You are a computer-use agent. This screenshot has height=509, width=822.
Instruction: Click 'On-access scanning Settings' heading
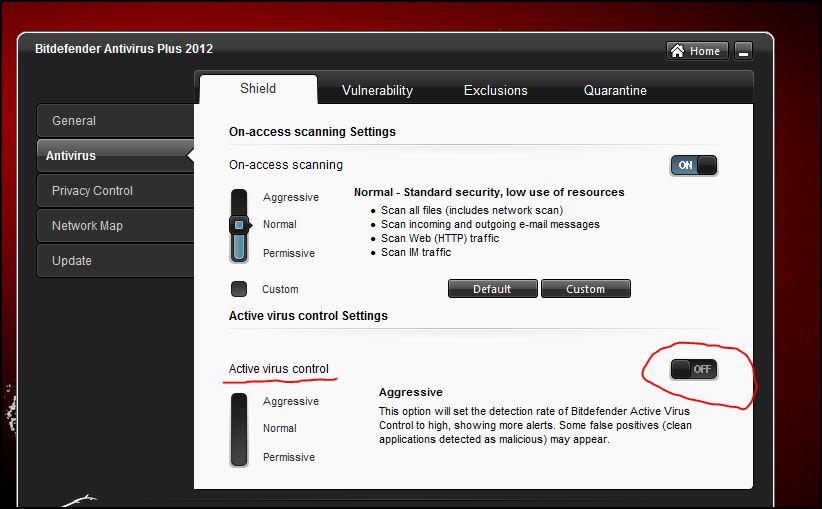coord(312,132)
